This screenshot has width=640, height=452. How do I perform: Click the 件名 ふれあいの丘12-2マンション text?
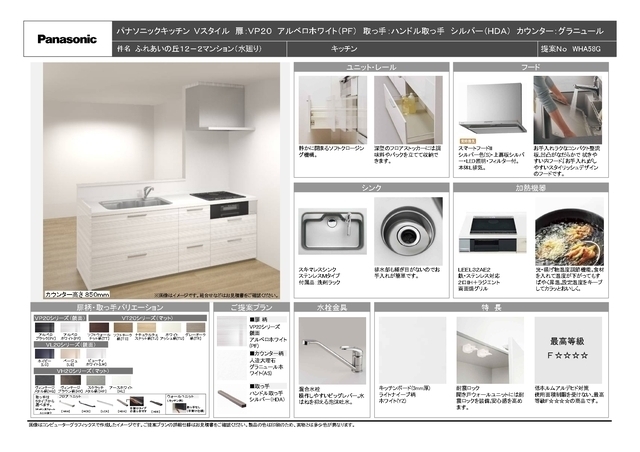(x=189, y=49)
